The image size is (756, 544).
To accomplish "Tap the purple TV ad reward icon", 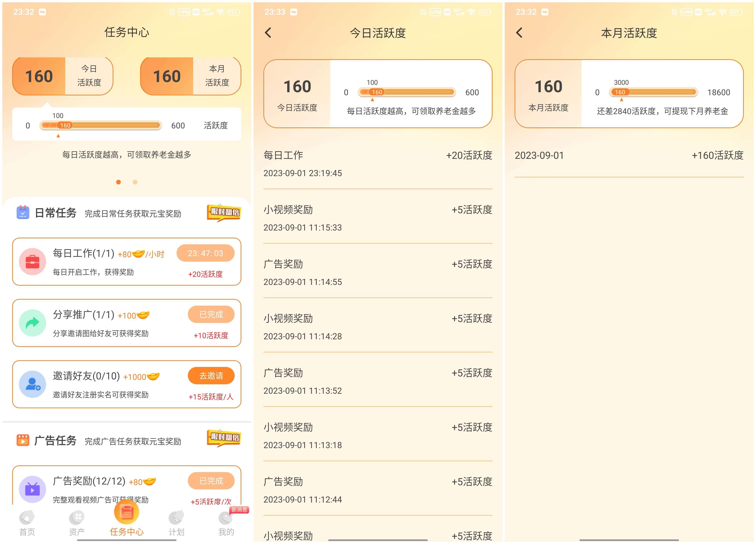I will [32, 489].
